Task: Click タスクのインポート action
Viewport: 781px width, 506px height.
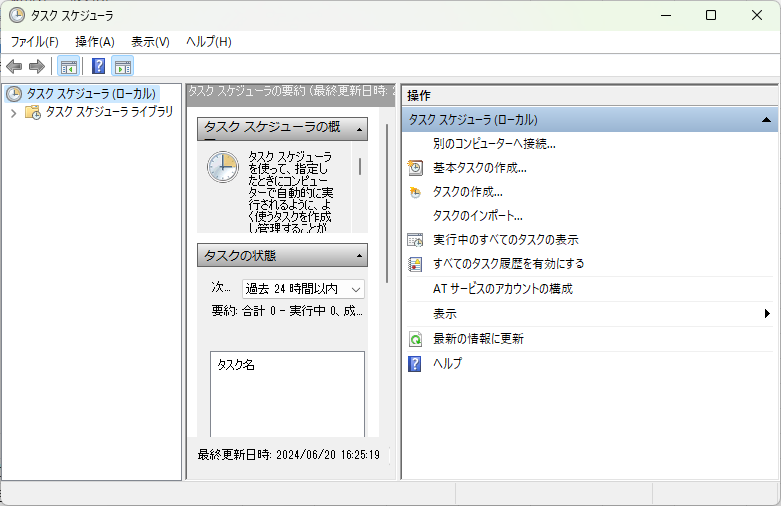Action: click(x=477, y=216)
